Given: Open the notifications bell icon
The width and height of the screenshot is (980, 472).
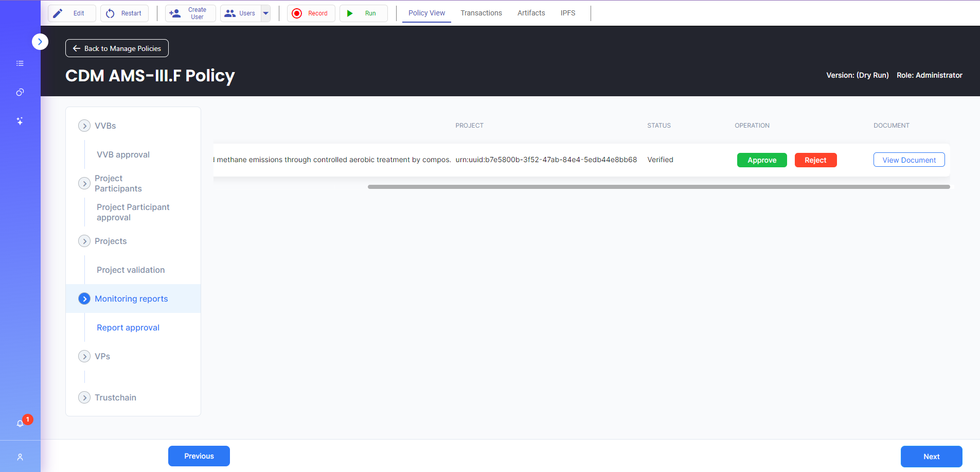Looking at the screenshot, I should click(x=20, y=424).
